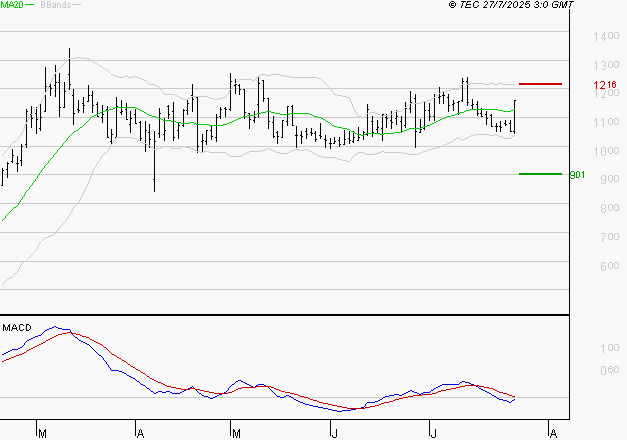
Task: Click the 1100 price axis label
Action: coord(606,122)
